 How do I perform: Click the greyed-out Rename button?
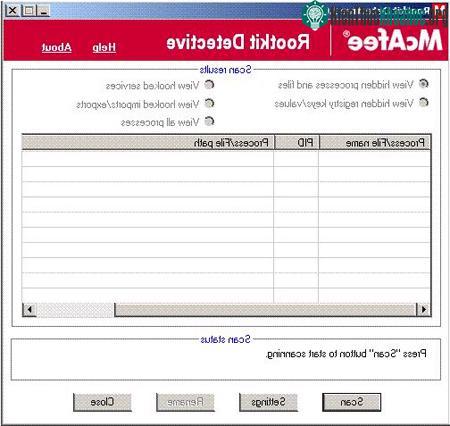(185, 402)
